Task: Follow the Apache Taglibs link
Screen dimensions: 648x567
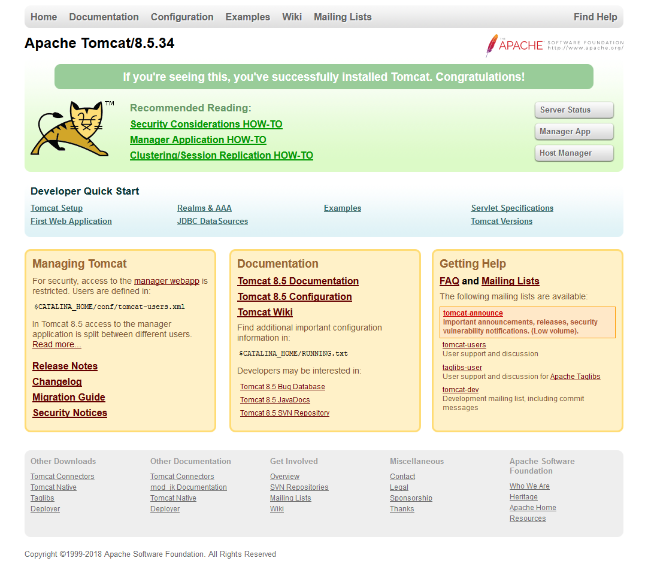Action: 575,376
